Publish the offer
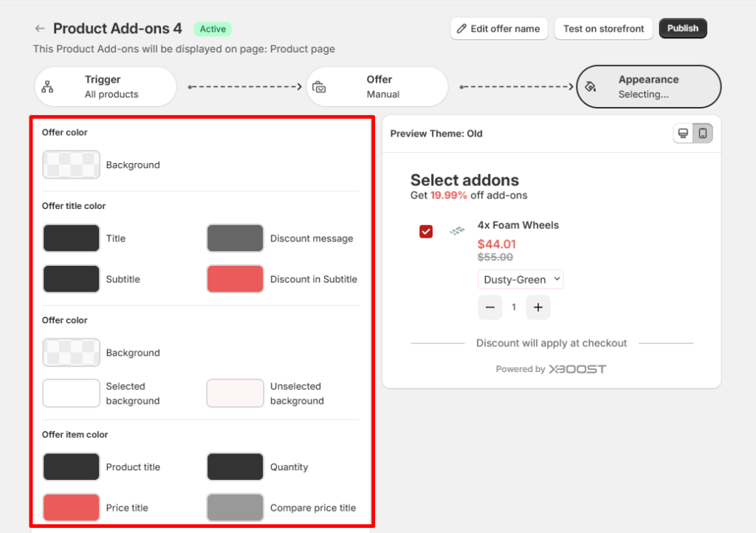The image size is (756, 533). pyautogui.click(x=683, y=29)
